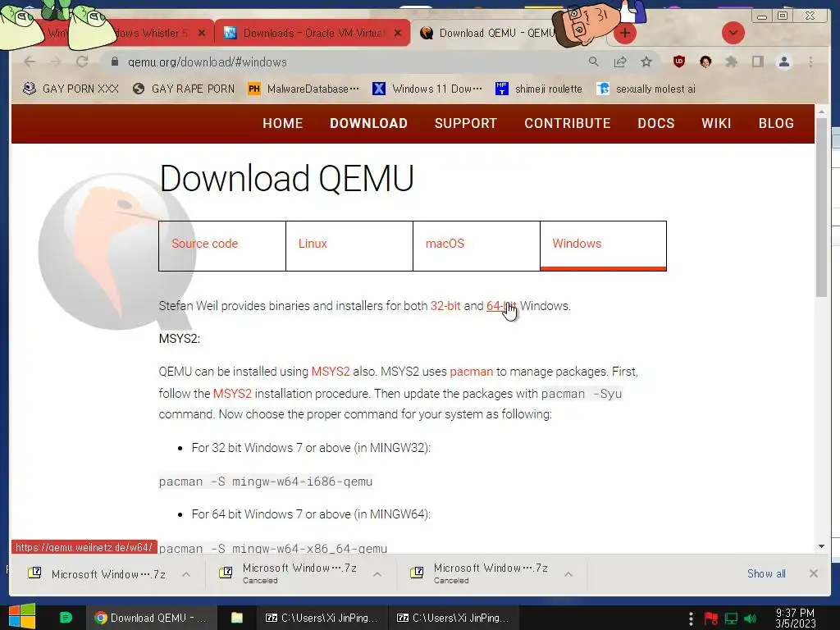Image resolution: width=840 pixels, height=630 pixels.
Task: Open the zoom magnifier in address bar
Action: pyautogui.click(x=594, y=62)
